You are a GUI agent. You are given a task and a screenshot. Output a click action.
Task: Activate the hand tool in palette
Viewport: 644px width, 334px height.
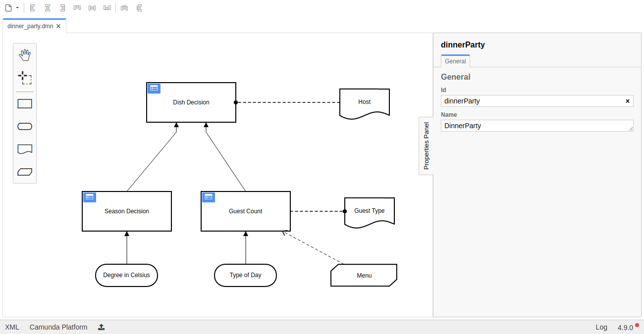(25, 55)
